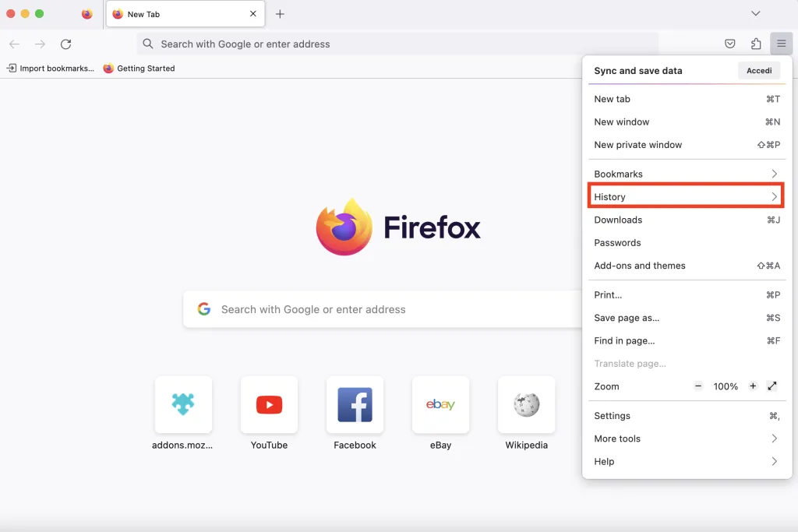Open the Facebook shortcut
The image size is (798, 532).
click(355, 404)
